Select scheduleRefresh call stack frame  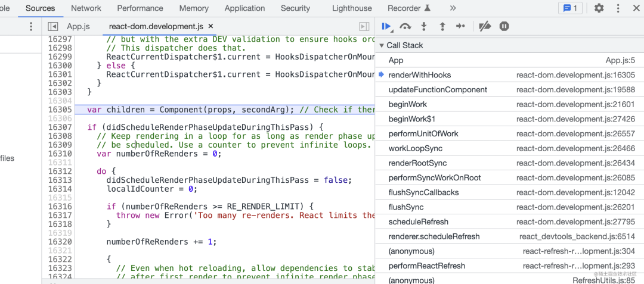click(x=509, y=221)
